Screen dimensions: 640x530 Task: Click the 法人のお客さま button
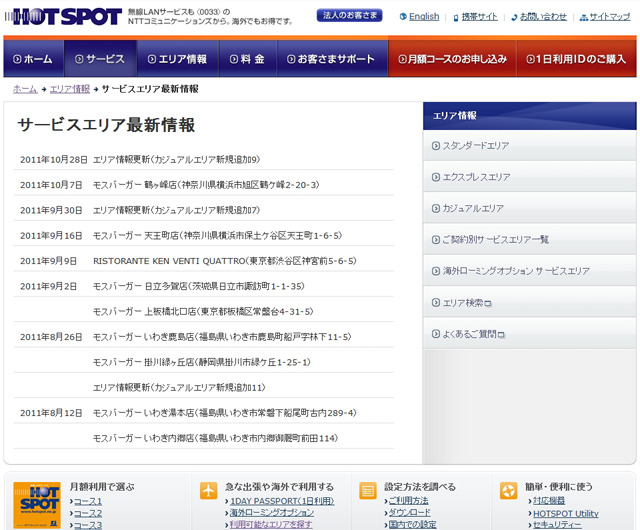349,16
